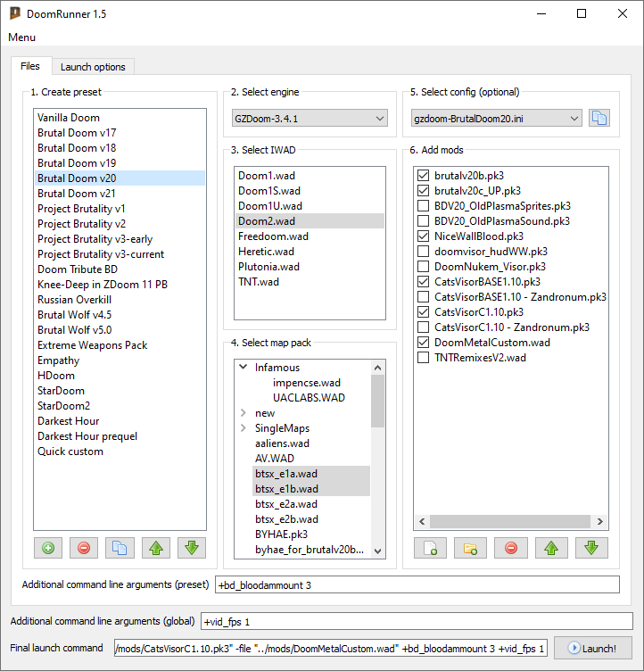Move the selected preset down

192,548
